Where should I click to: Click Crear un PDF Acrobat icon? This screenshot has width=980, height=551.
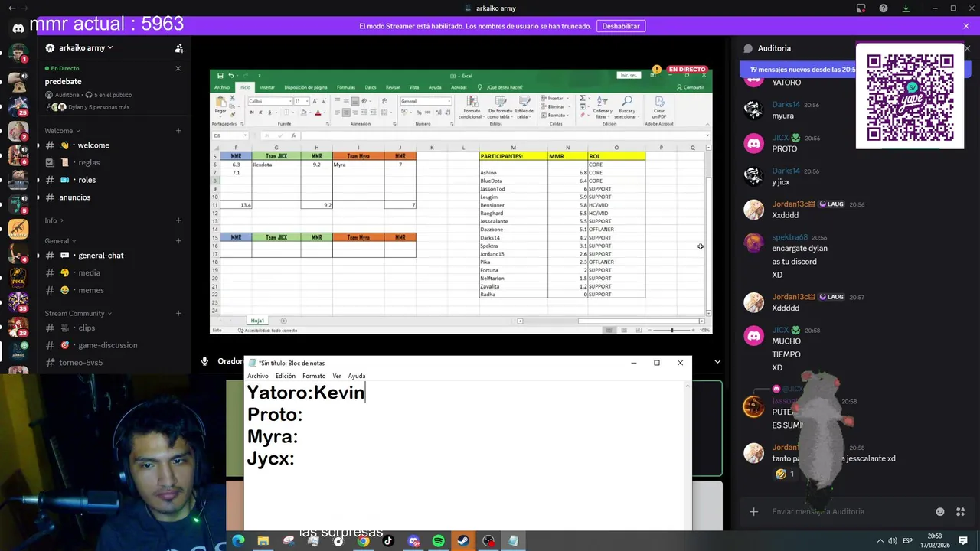(659, 107)
